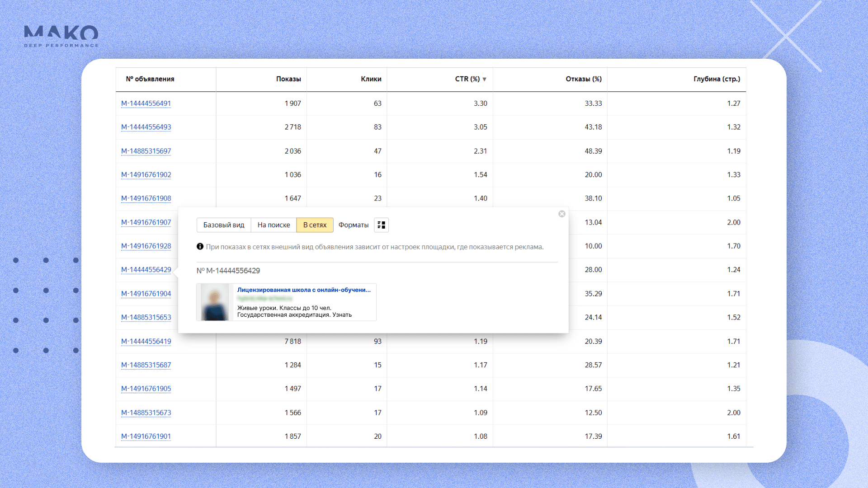The width and height of the screenshot is (868, 488).
Task: Open ad link M-14916761901
Action: 146,436
